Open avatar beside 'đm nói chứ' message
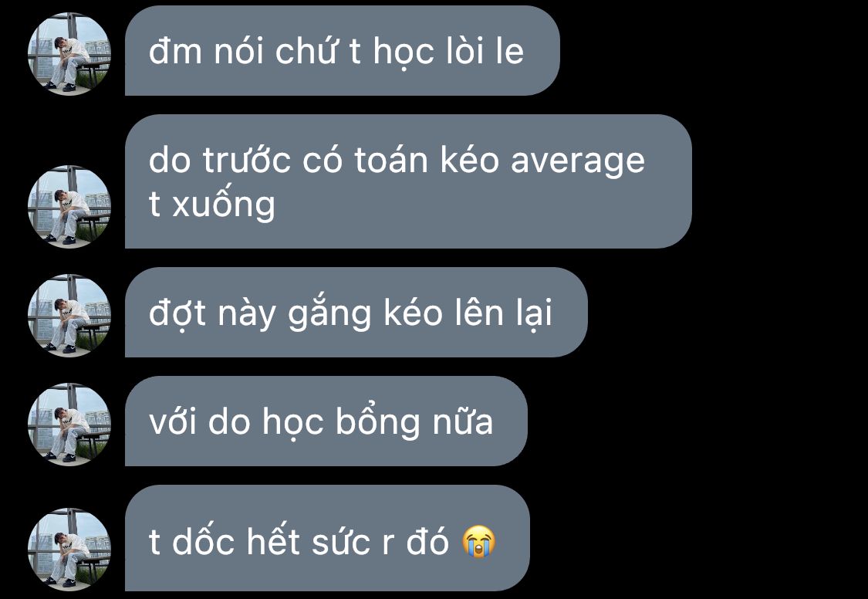Image resolution: width=868 pixels, height=599 pixels. tap(69, 54)
